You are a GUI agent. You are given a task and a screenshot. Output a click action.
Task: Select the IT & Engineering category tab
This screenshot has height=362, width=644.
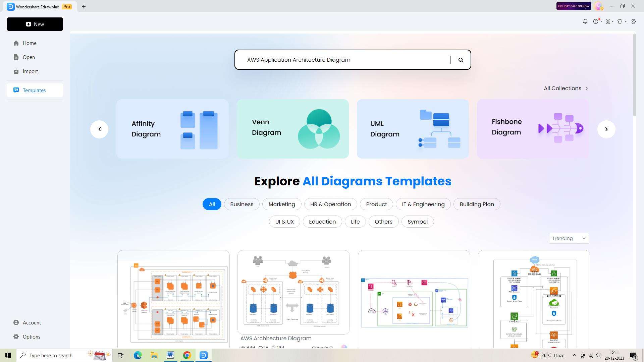pos(423,204)
